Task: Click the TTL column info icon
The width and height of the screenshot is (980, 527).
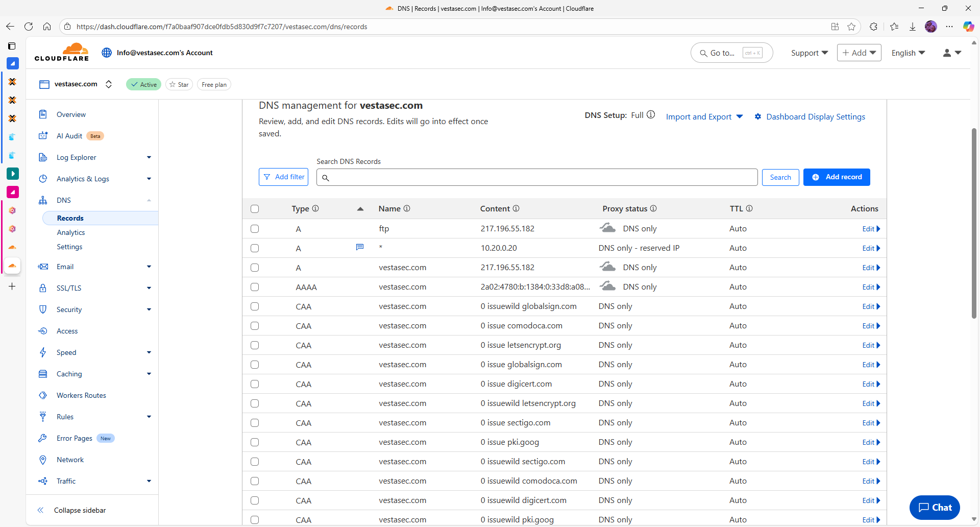Action: (x=749, y=208)
